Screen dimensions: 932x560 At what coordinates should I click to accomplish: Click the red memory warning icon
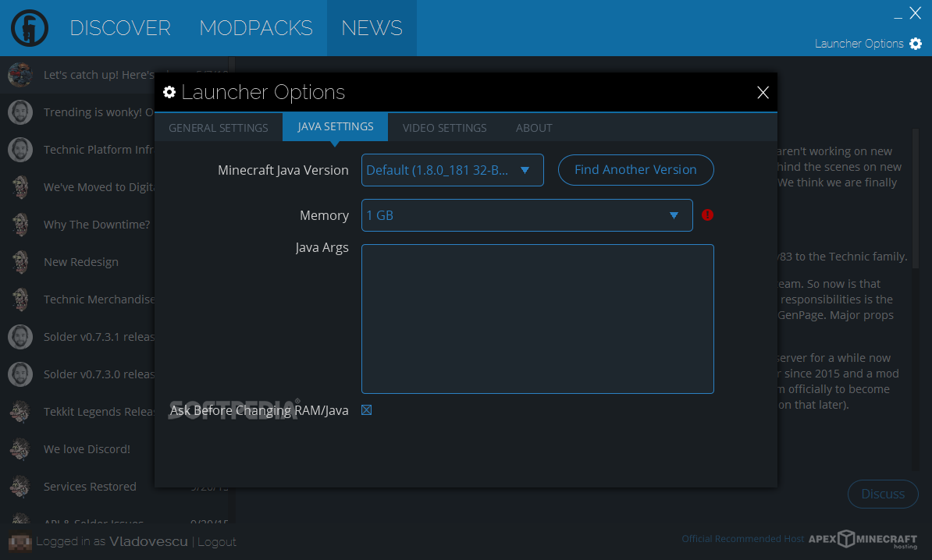(x=707, y=215)
